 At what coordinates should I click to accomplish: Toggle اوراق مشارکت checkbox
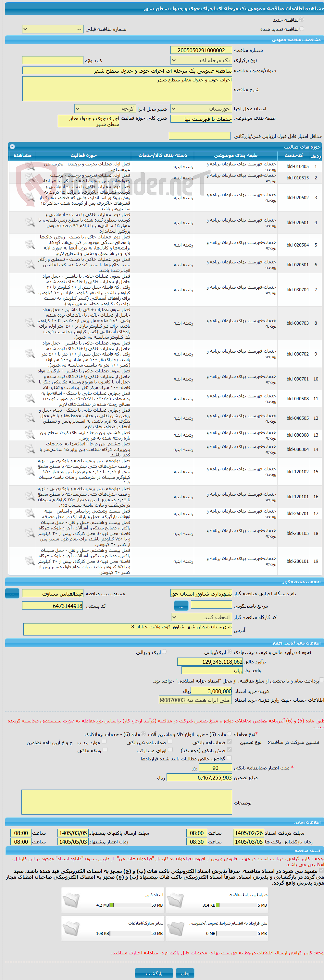click(x=170, y=750)
